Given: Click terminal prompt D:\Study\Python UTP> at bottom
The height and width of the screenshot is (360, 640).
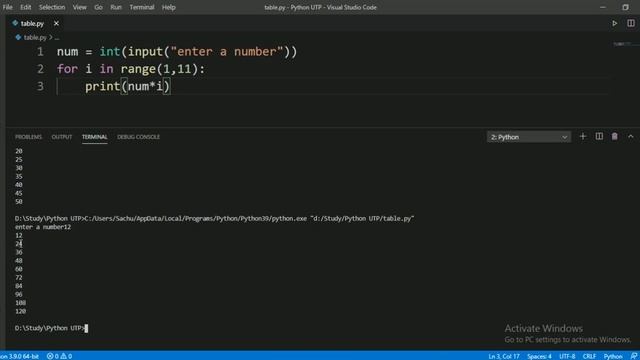Looking at the screenshot, I should tap(49, 328).
